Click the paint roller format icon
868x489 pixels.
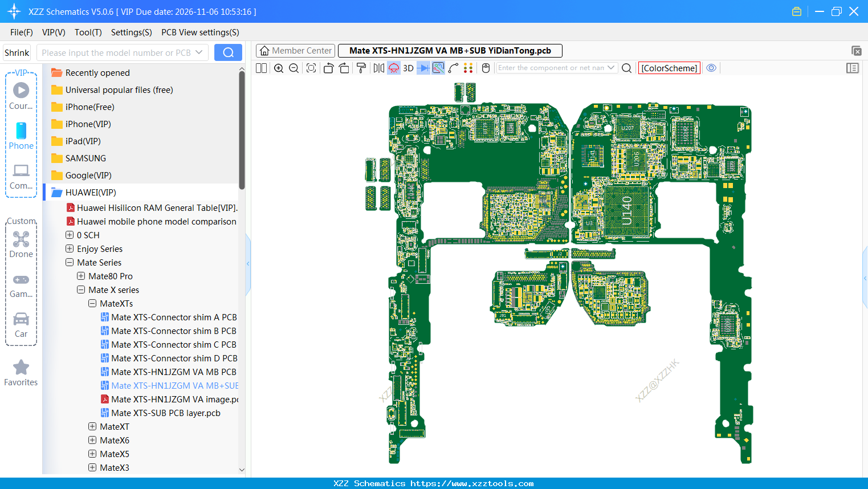coord(361,68)
